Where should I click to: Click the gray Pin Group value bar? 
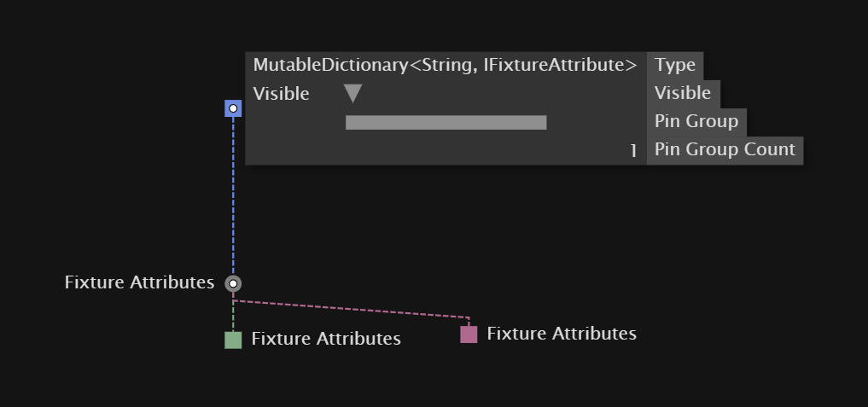pyautogui.click(x=446, y=122)
